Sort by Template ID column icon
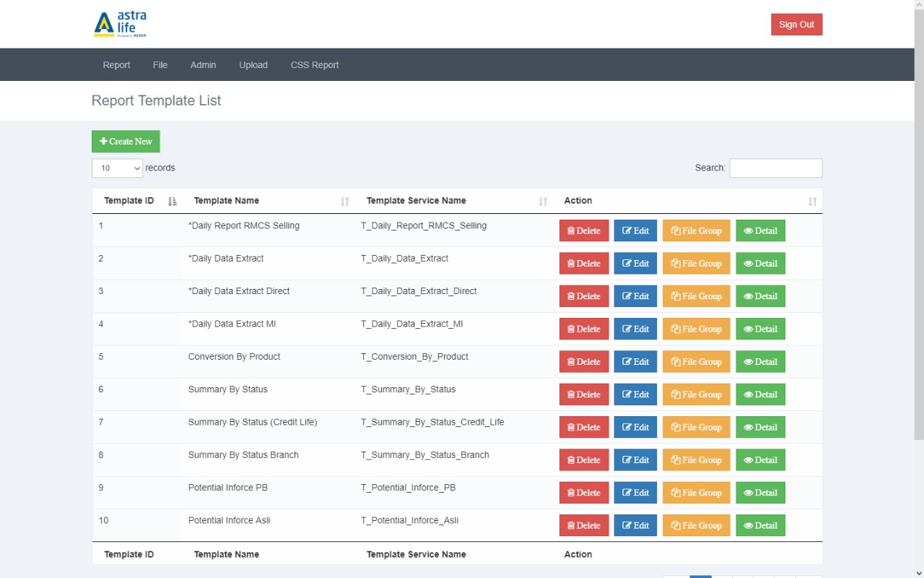This screenshot has height=578, width=924. 172,202
